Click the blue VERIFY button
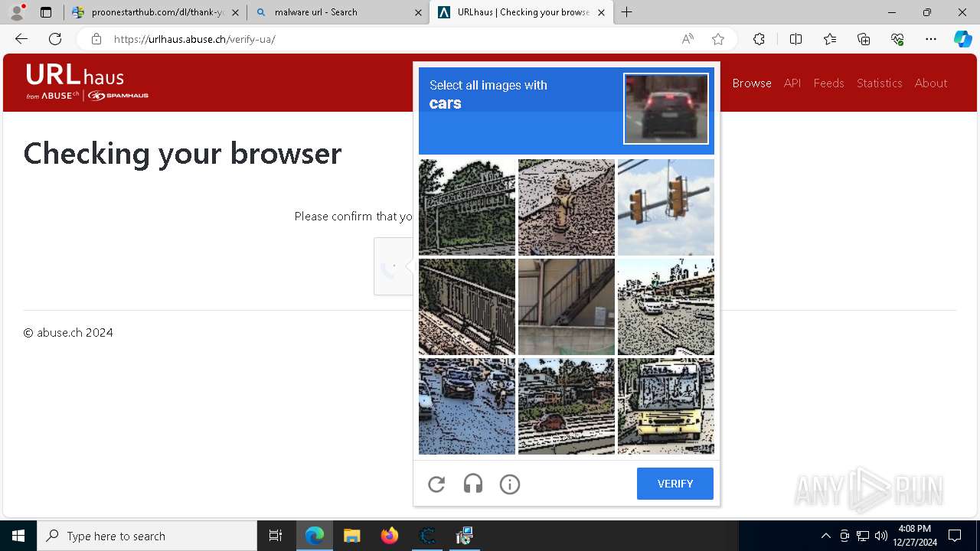This screenshot has width=980, height=551. pyautogui.click(x=675, y=484)
